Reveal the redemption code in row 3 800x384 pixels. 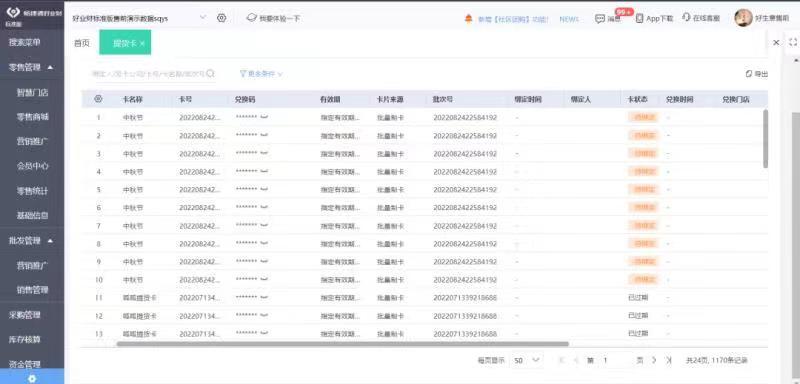pos(264,153)
